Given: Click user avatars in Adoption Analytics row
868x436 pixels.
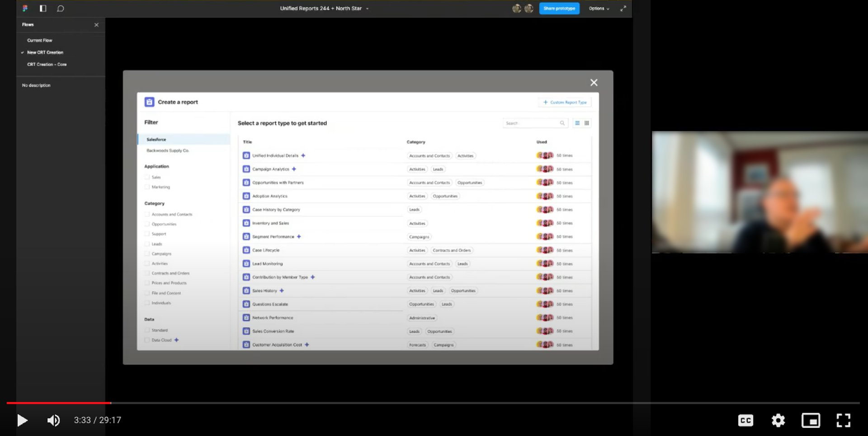Looking at the screenshot, I should pyautogui.click(x=545, y=196).
